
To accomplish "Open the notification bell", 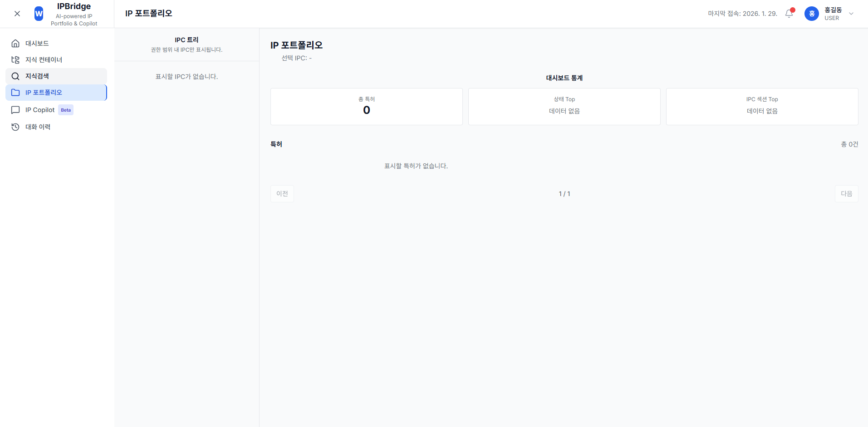I will [x=789, y=14].
